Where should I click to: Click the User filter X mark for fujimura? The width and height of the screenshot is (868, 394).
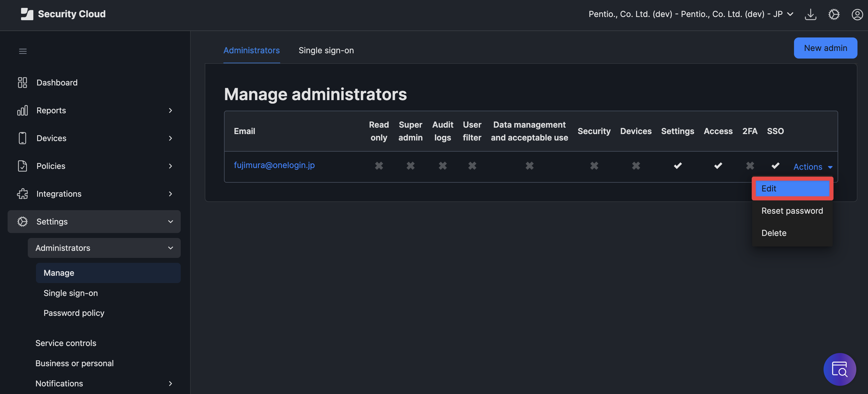coord(472,165)
